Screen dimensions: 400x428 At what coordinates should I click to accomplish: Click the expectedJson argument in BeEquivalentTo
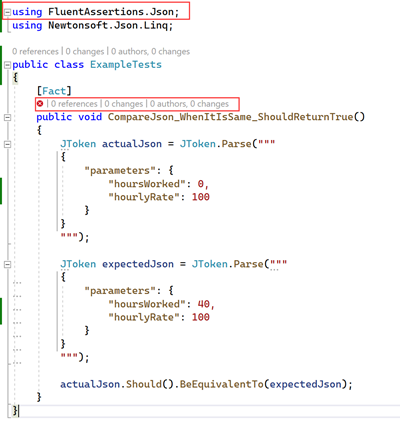305,384
